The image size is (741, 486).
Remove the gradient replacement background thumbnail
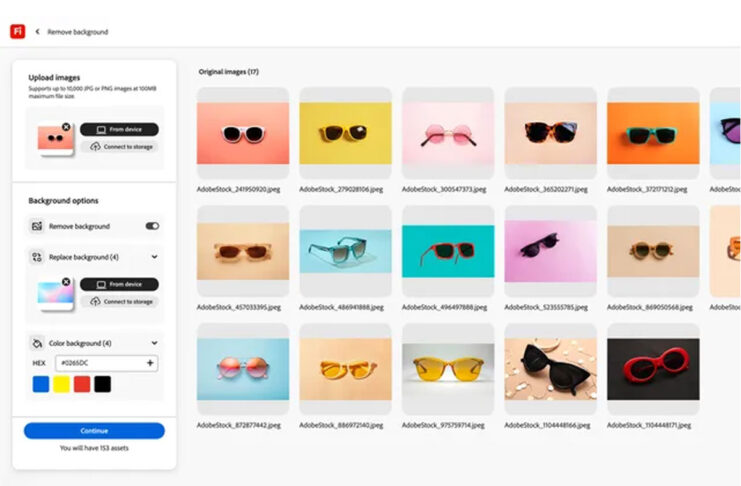click(66, 282)
